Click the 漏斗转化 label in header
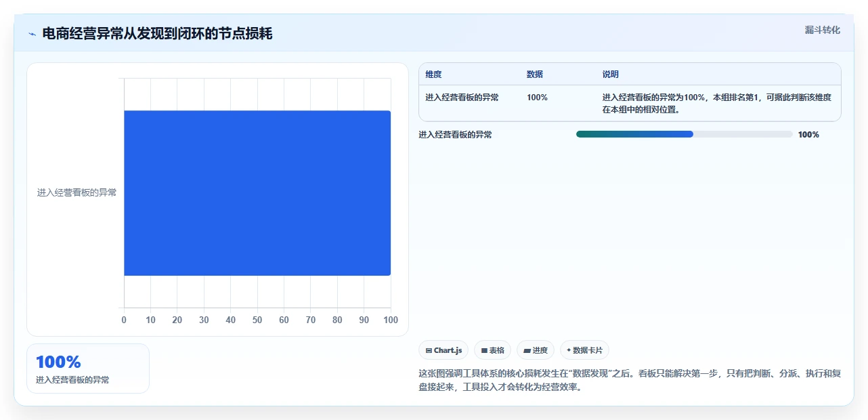The image size is (868, 420). pyautogui.click(x=823, y=30)
